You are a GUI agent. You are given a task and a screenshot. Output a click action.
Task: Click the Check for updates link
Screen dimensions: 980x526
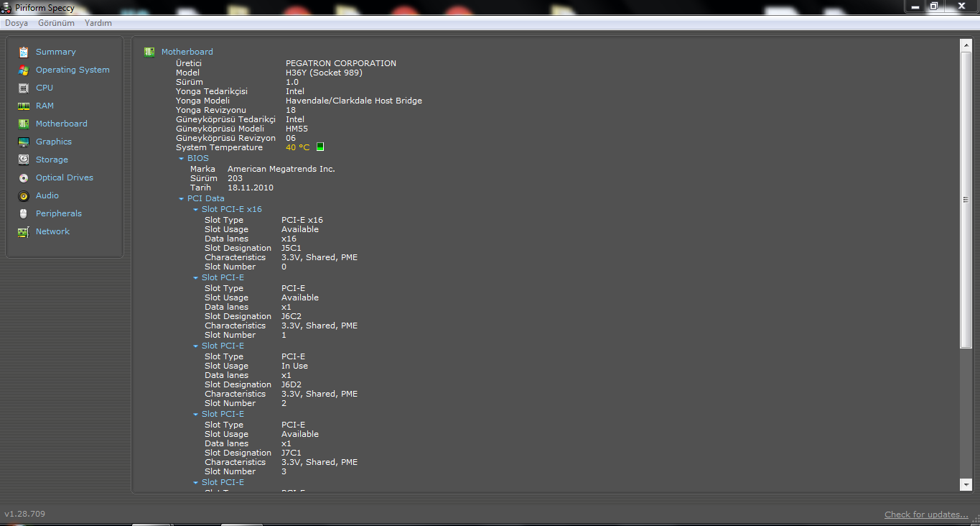(x=926, y=515)
